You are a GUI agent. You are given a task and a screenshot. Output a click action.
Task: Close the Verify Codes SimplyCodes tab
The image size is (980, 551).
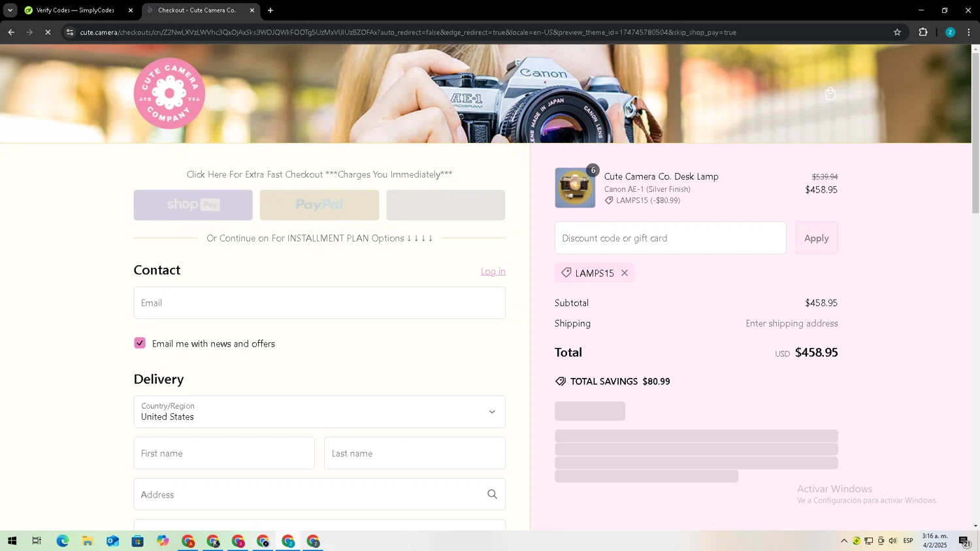(x=131, y=10)
